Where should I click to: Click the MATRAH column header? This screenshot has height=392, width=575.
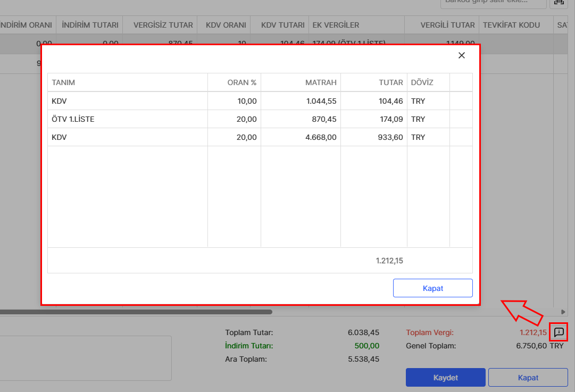click(x=301, y=82)
